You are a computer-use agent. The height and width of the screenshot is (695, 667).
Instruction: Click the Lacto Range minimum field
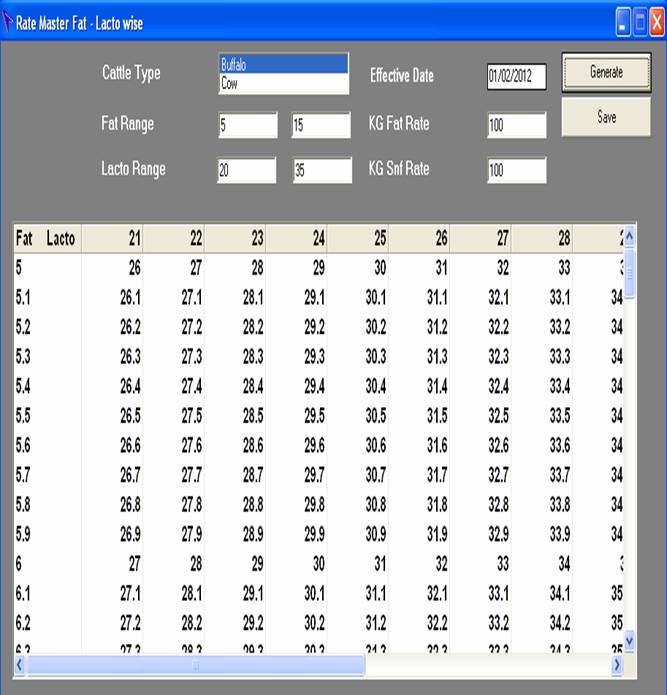(247, 171)
